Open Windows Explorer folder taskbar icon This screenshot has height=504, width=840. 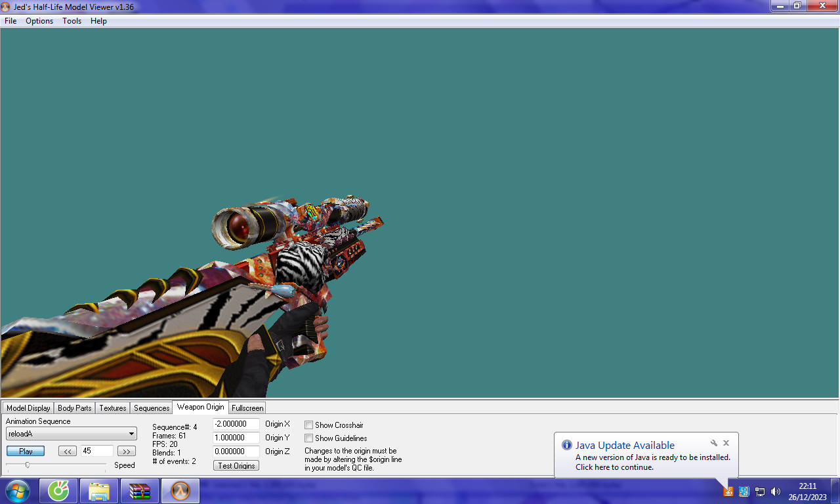click(99, 491)
